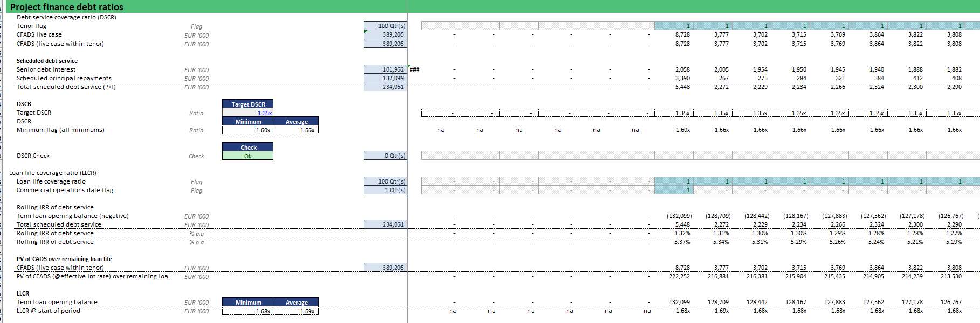Select the CFADS live case total 389,205
Screen dimensions: 980x323
point(385,34)
